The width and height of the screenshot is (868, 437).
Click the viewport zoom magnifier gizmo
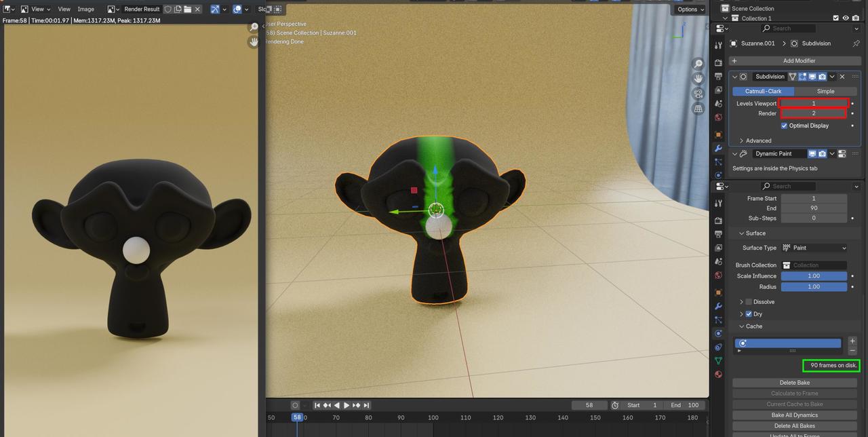698,64
